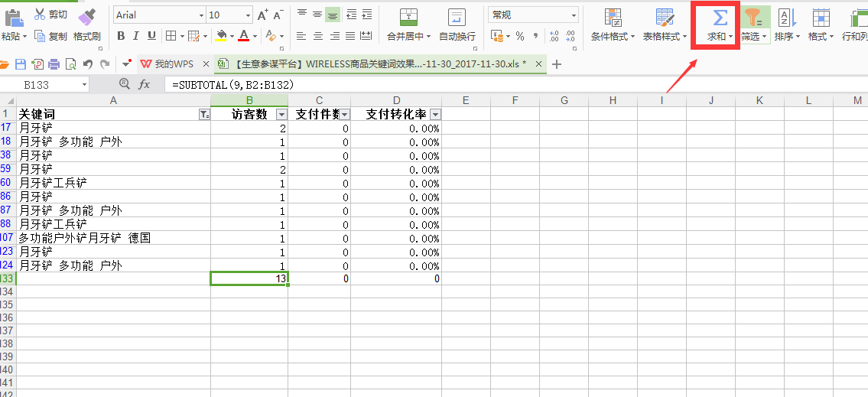Select column D header
The width and height of the screenshot is (868, 397).
(396, 100)
